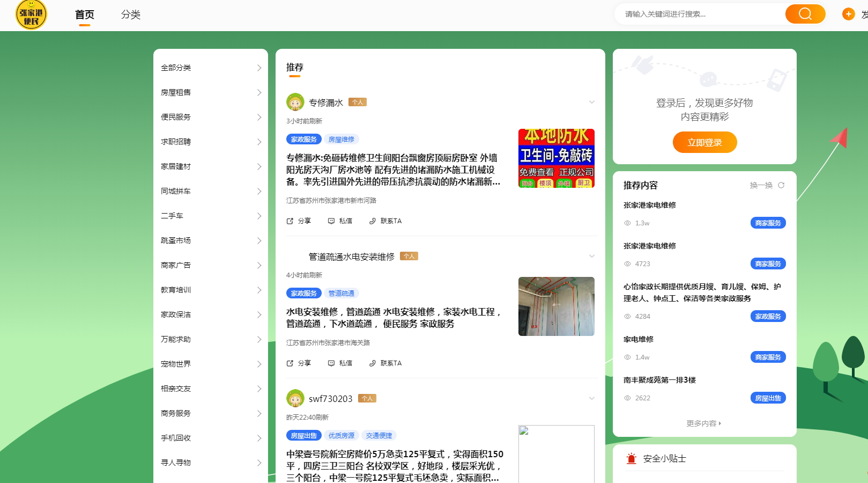Open the 本地防水 post thumbnail image
Image resolution: width=868 pixels, height=483 pixels.
pos(556,158)
